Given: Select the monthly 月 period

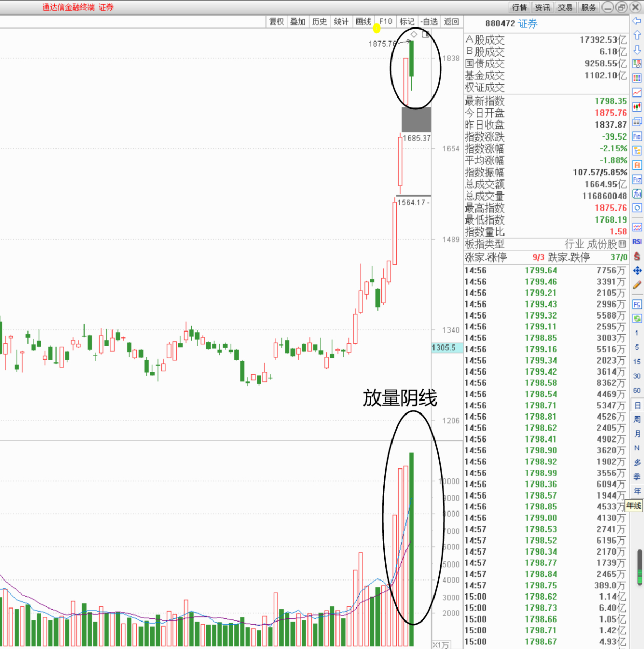Looking at the screenshot, I should (x=637, y=434).
